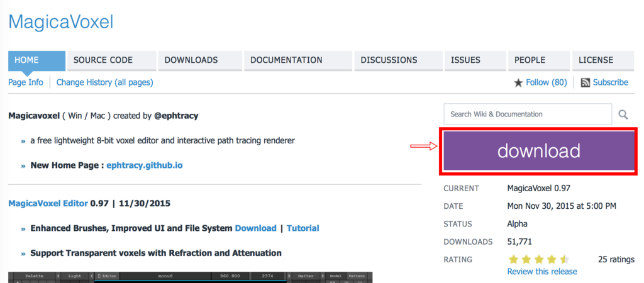The height and width of the screenshot is (283, 644).
Task: Show the LICENSE tab
Action: click(603, 60)
